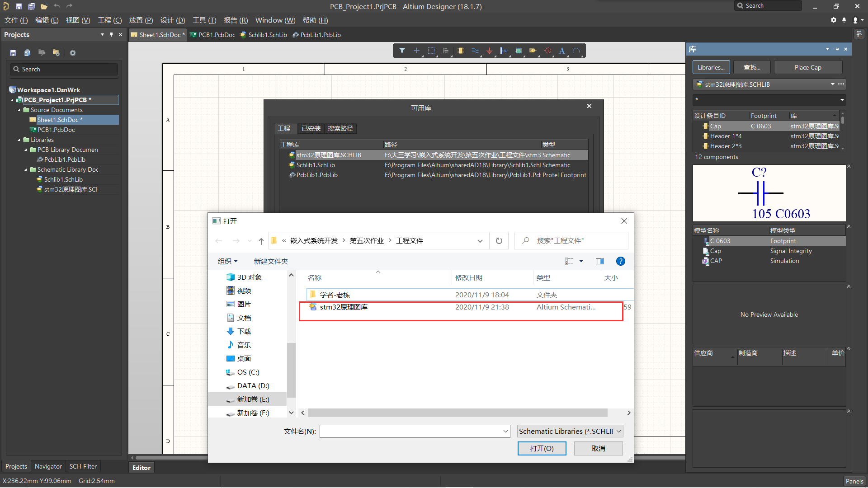
Task: Open the align objects tool
Action: [x=446, y=51]
